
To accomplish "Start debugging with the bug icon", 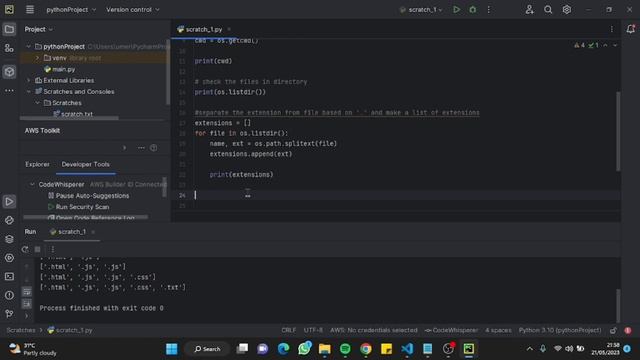I will click(473, 9).
